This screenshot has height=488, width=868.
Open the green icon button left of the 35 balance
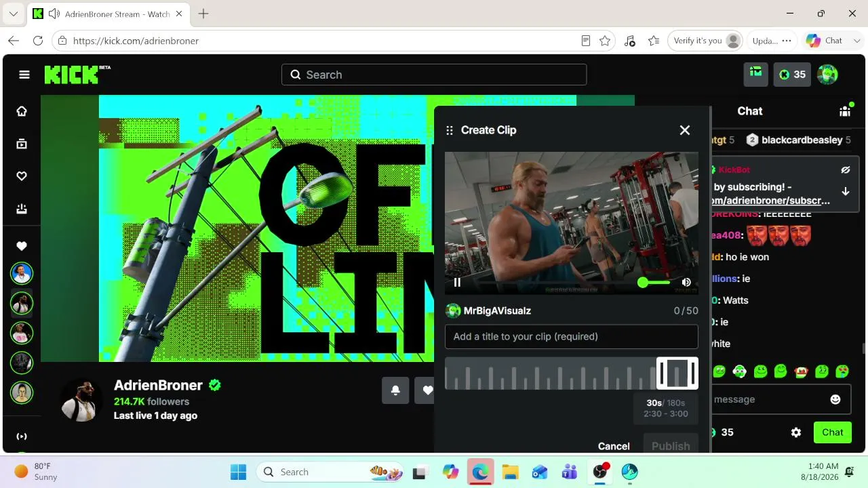[x=756, y=75]
